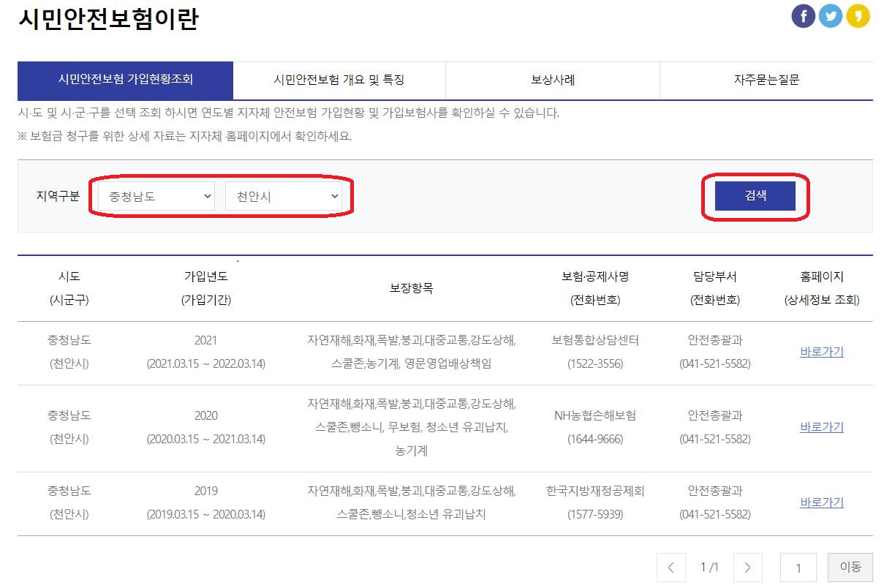Open the 충청남도 province dropdown
This screenshot has width=895, height=588.
pyautogui.click(x=154, y=196)
